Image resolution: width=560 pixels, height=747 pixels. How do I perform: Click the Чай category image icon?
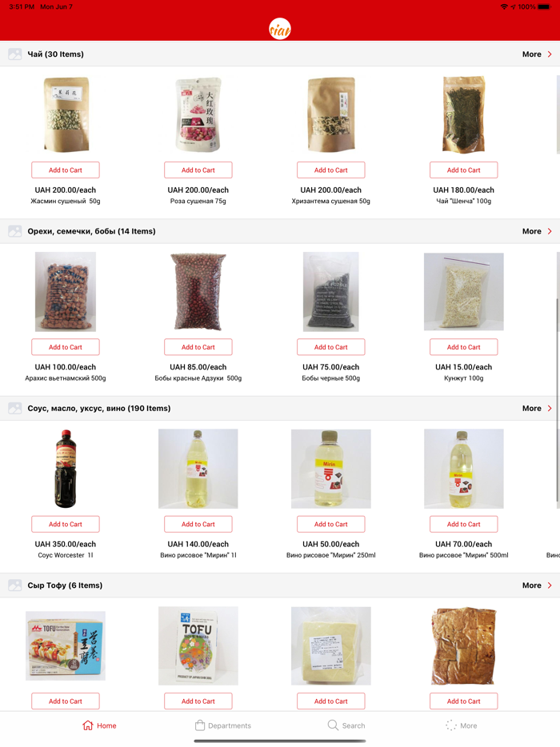(14, 54)
